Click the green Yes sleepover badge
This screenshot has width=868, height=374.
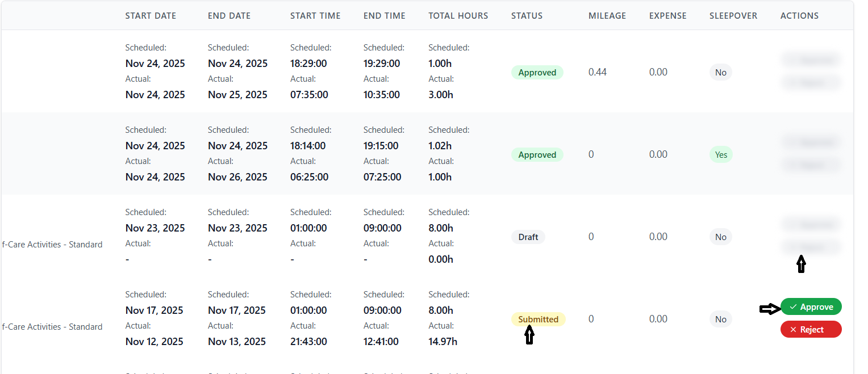721,154
